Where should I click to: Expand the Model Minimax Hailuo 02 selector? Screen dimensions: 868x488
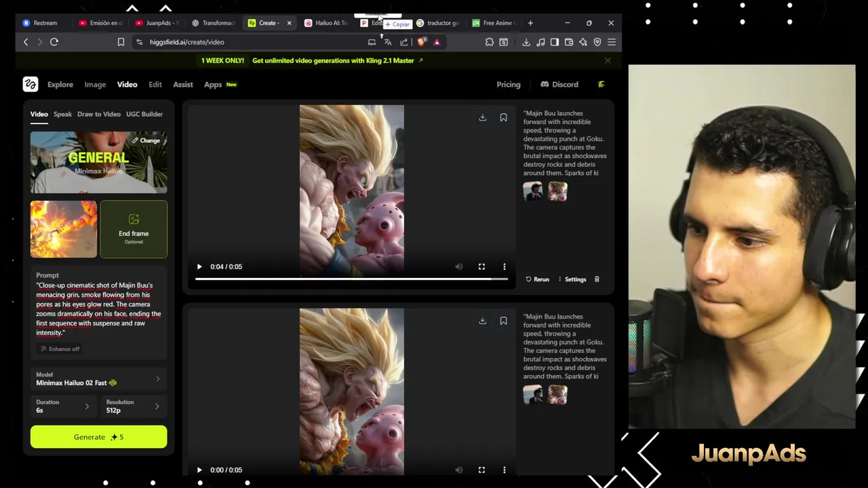tap(98, 379)
